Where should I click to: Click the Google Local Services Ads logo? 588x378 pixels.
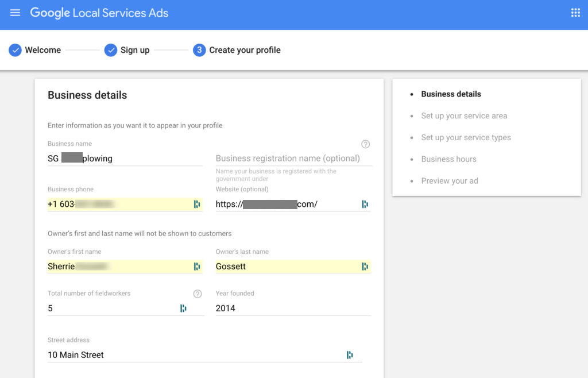(99, 13)
